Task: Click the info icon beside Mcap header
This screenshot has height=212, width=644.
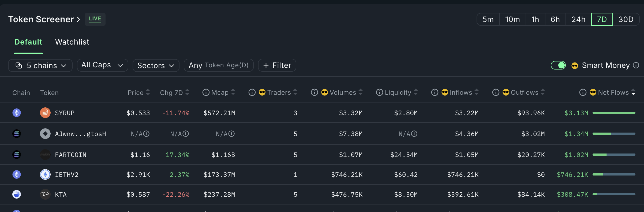Action: coord(206,92)
